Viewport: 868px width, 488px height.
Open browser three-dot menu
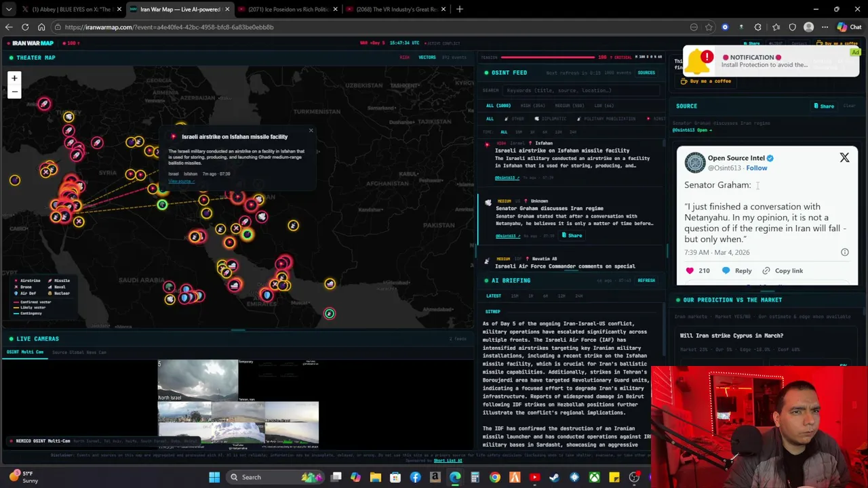click(825, 27)
